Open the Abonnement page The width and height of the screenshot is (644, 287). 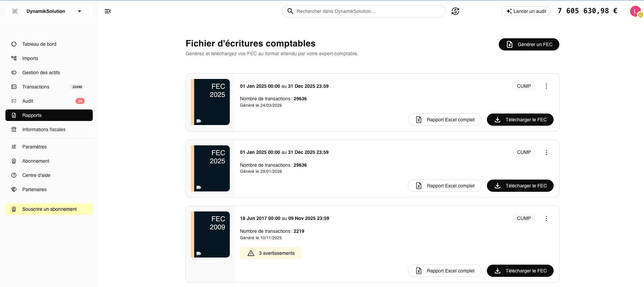49,161
